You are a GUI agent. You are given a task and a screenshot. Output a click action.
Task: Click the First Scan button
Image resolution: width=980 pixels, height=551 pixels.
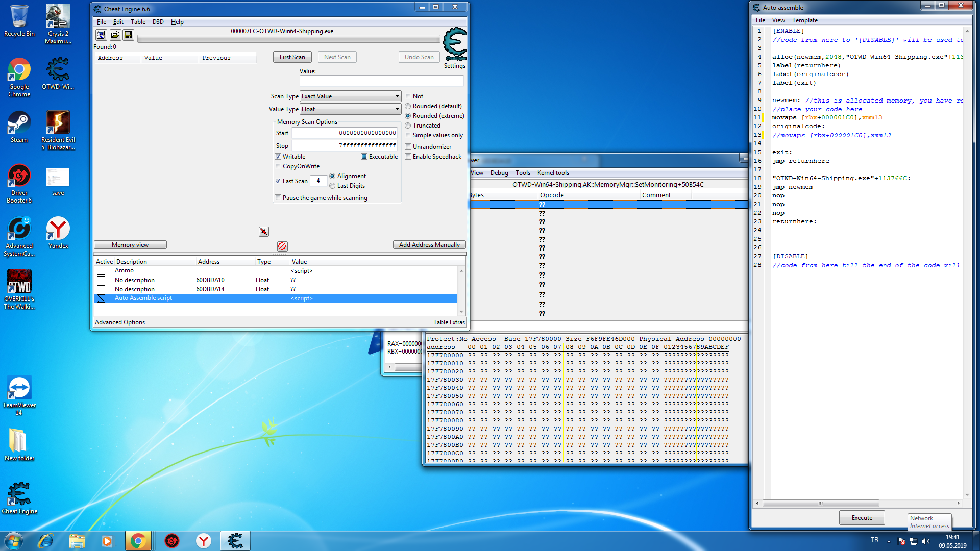point(292,57)
